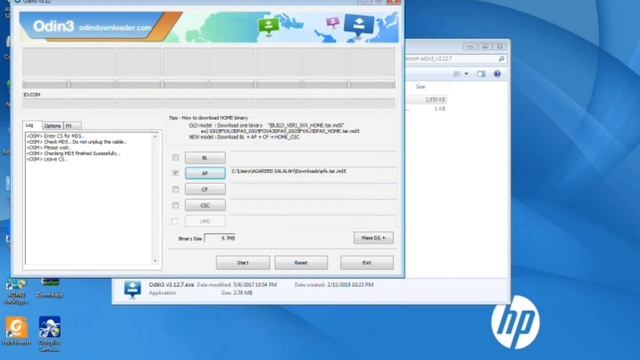
Task: Click the AP file button
Action: 205,173
